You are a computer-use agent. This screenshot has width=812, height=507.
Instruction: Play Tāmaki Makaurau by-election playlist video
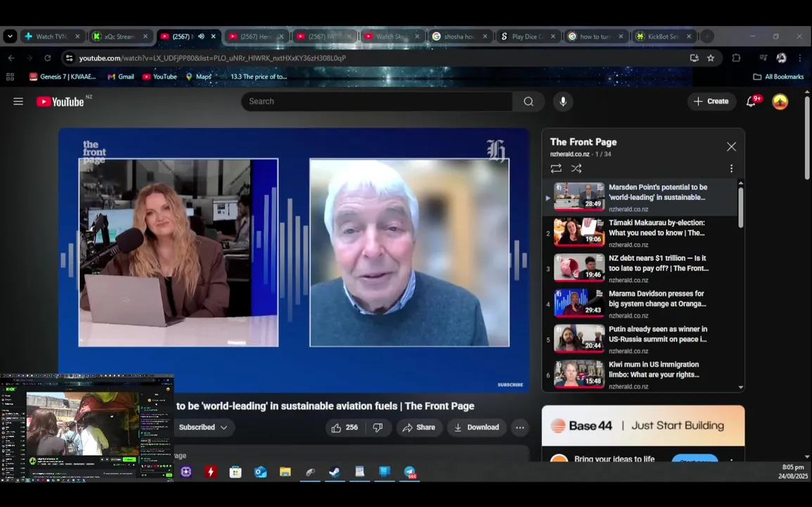coord(640,233)
